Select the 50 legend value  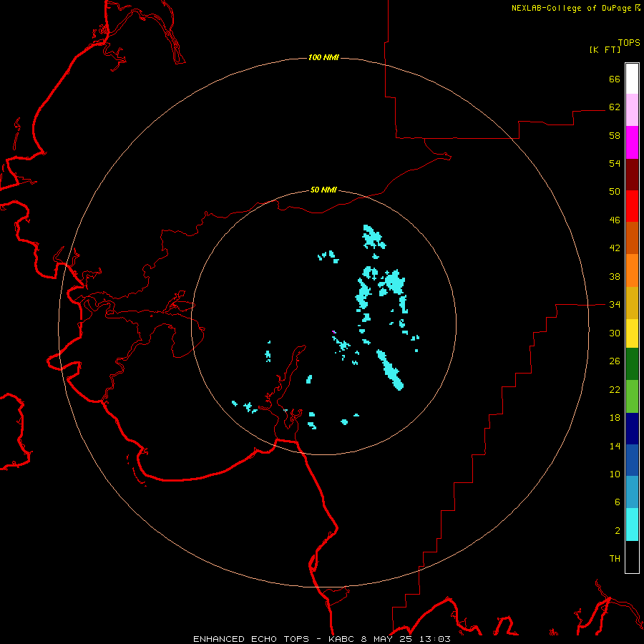(x=615, y=191)
